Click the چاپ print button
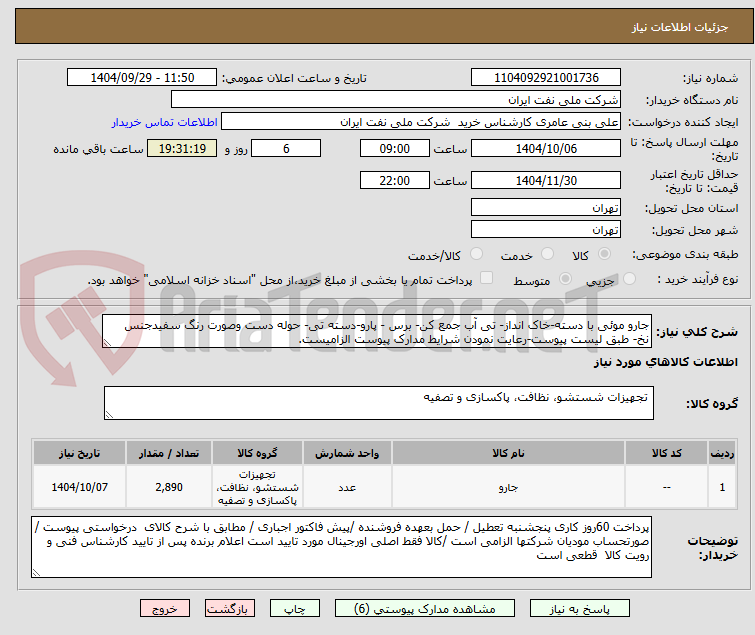Viewport: 755px width, 635px height. pos(295,609)
